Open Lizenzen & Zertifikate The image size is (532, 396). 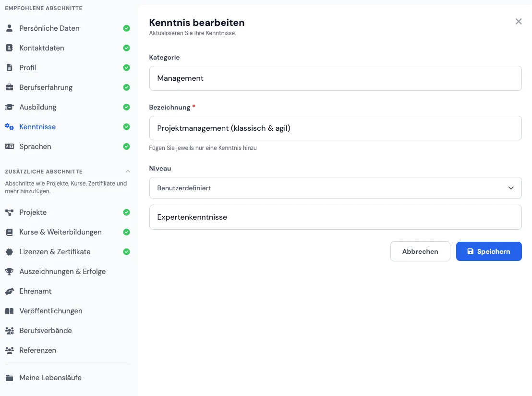(68, 252)
